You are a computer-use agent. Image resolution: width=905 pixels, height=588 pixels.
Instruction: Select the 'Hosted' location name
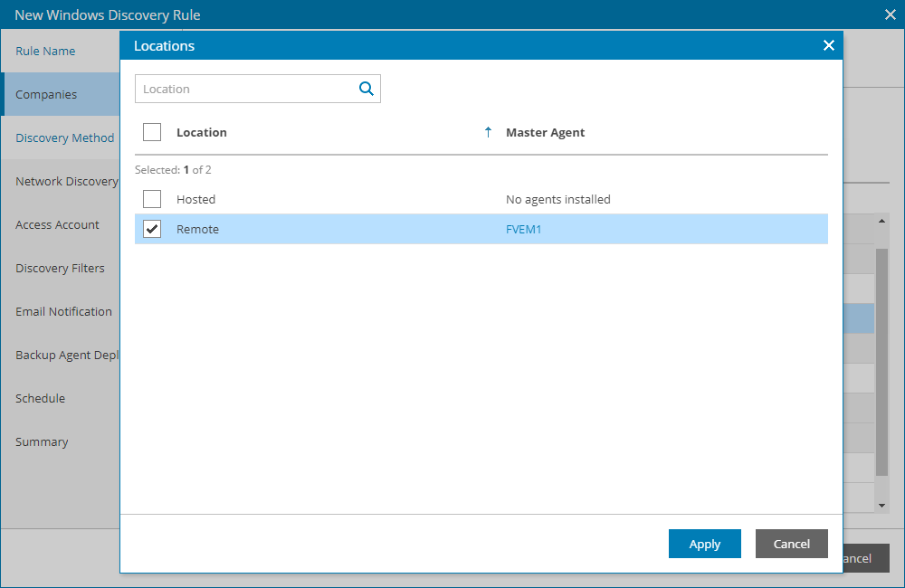[195, 199]
